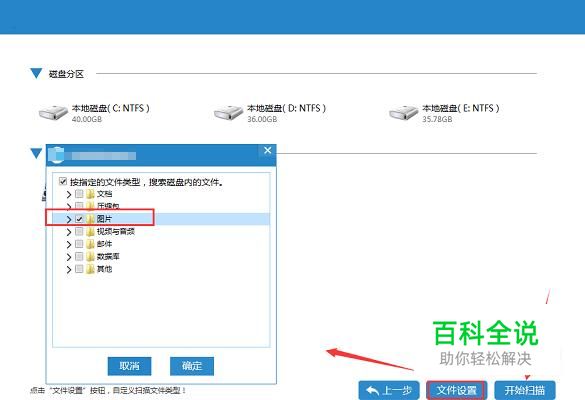585x400 pixels.
Task: Select local disk C: NTFS drive icon
Action: 53,113
